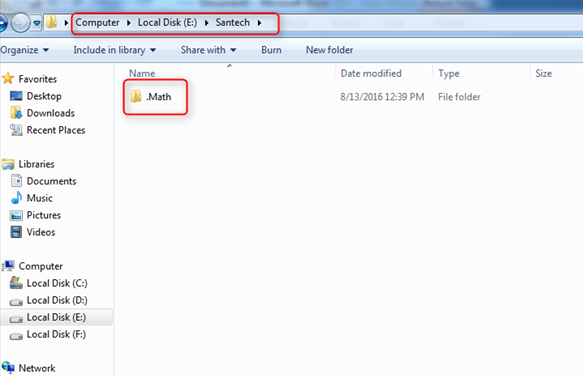Click the Recent Places icon
Image resolution: width=583 pixels, height=376 pixels.
pyautogui.click(x=16, y=130)
